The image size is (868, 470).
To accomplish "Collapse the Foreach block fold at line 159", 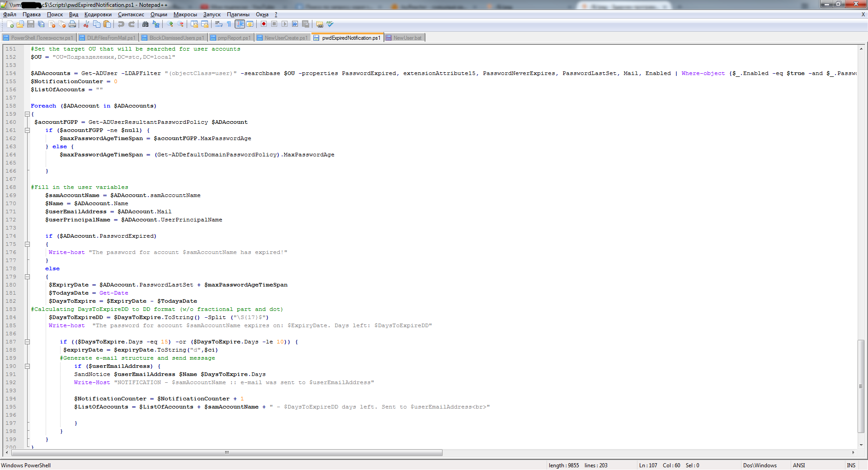I will pos(27,114).
